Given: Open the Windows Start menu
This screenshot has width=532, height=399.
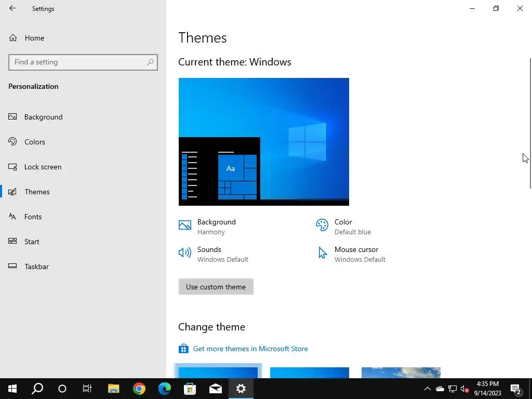Looking at the screenshot, I should click(12, 389).
